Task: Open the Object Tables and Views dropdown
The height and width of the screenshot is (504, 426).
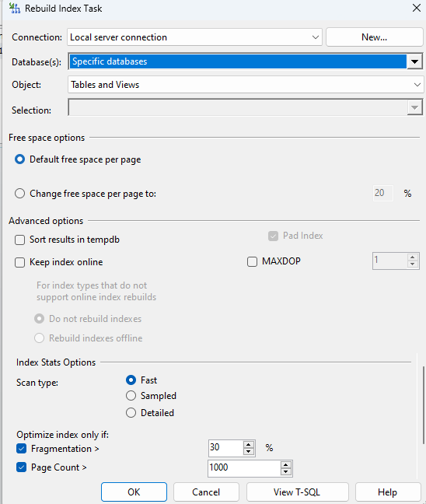Action: tap(417, 85)
